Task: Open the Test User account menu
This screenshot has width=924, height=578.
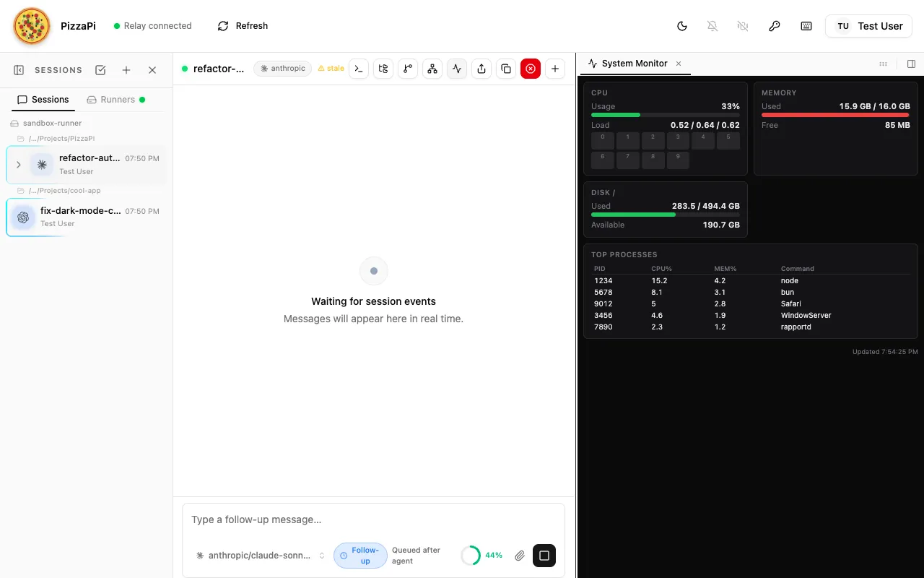Action: pyautogui.click(x=868, y=26)
